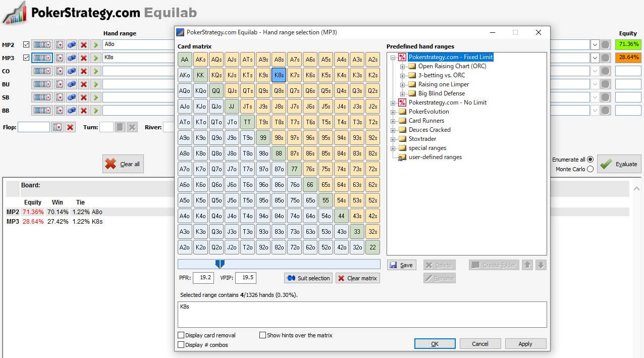Click Apply button in range dialog
The width and height of the screenshot is (644, 358).
point(525,344)
